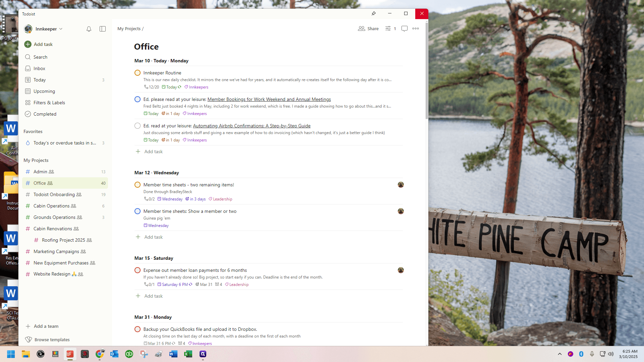Complete Member time sheets - two remaining items
644x362 pixels.
(138, 185)
